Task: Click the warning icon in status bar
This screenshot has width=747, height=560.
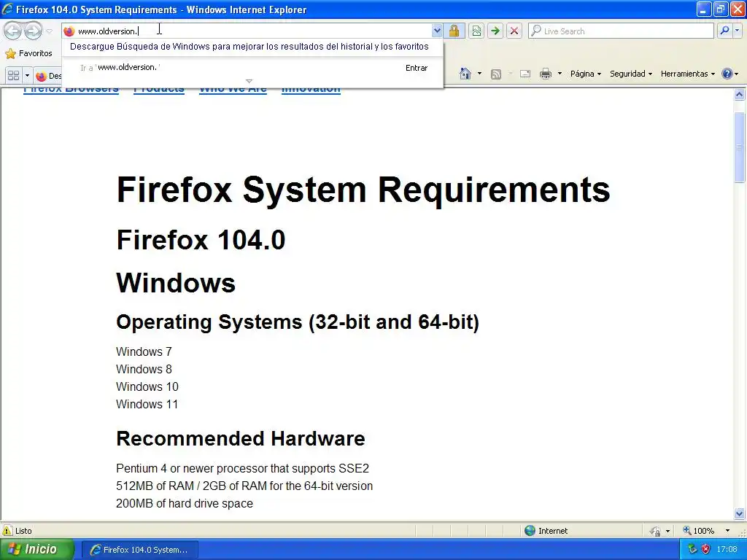Action: [x=7, y=531]
